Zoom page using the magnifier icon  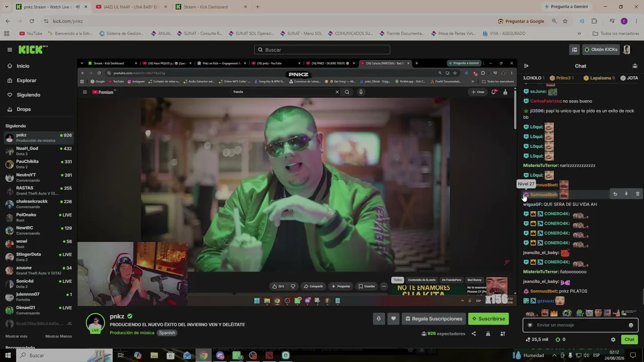coord(554,21)
